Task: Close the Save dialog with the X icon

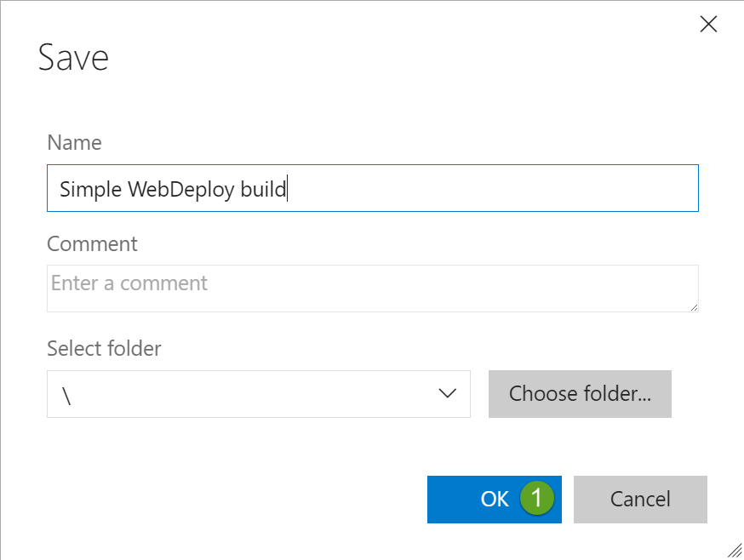Action: pyautogui.click(x=708, y=25)
